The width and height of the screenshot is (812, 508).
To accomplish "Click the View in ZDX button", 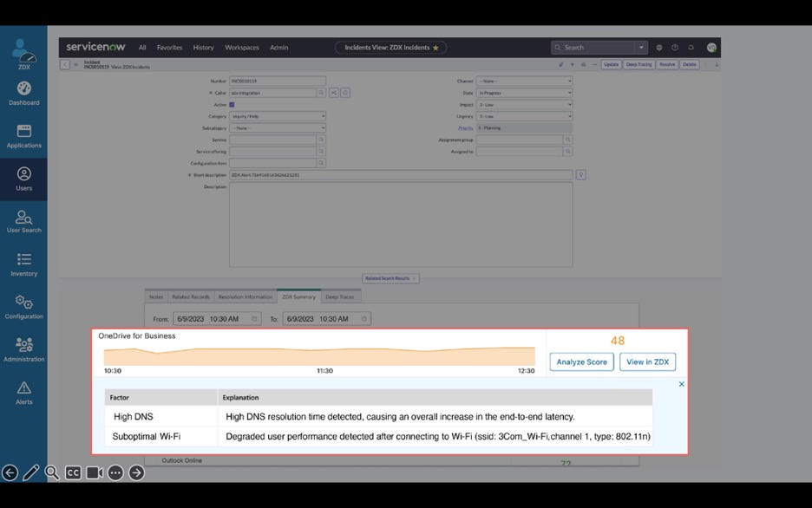I will click(x=647, y=361).
